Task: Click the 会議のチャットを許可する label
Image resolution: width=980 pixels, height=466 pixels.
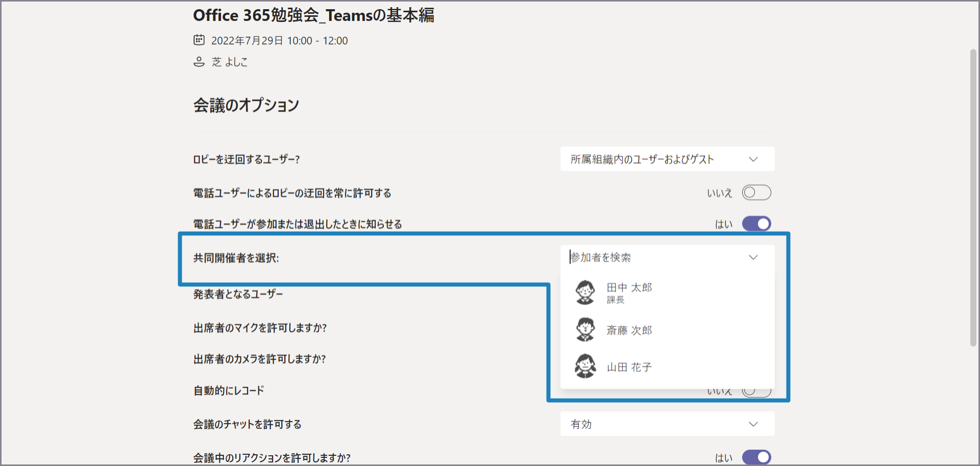Action: [x=247, y=424]
